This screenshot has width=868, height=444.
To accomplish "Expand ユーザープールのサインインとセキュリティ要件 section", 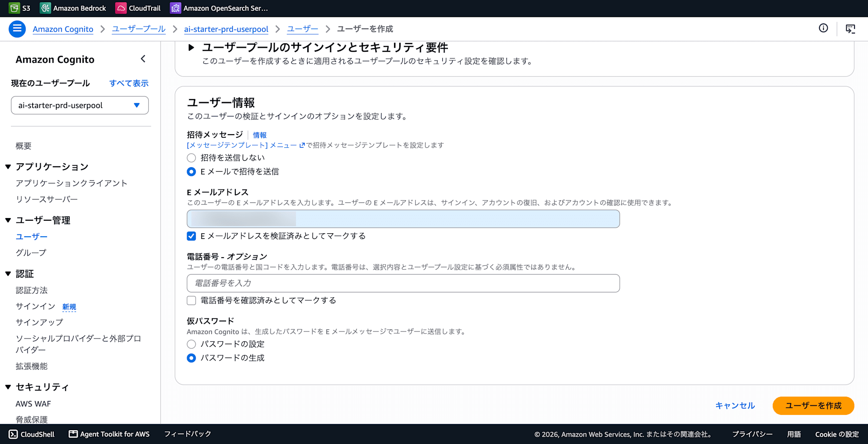I will pyautogui.click(x=191, y=47).
